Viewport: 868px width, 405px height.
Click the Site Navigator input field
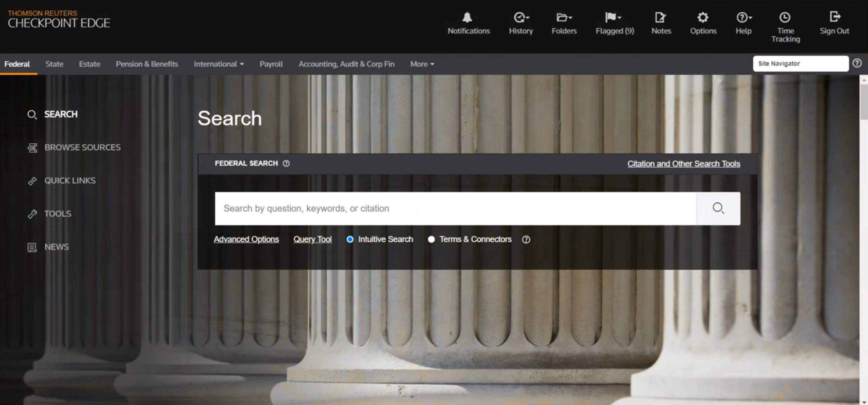click(800, 64)
